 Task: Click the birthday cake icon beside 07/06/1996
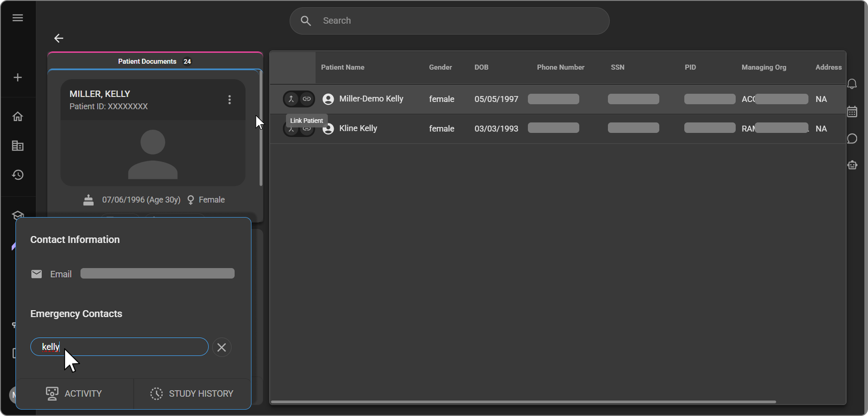[89, 200]
